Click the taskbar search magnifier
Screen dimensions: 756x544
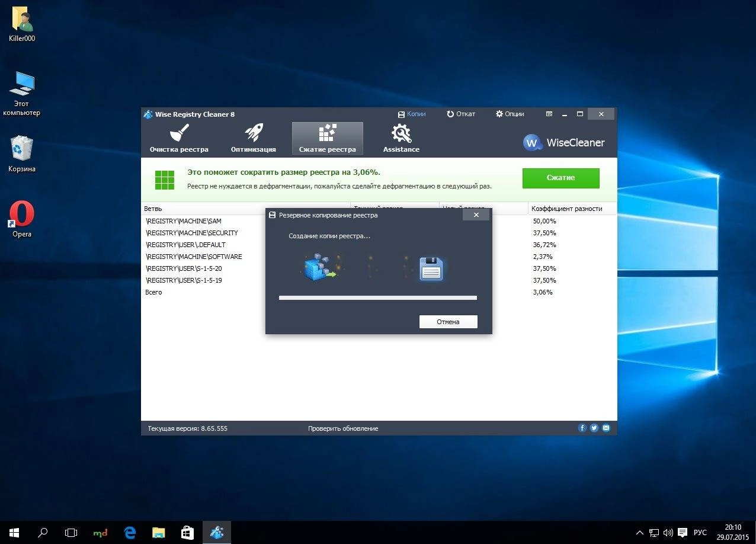43,533
